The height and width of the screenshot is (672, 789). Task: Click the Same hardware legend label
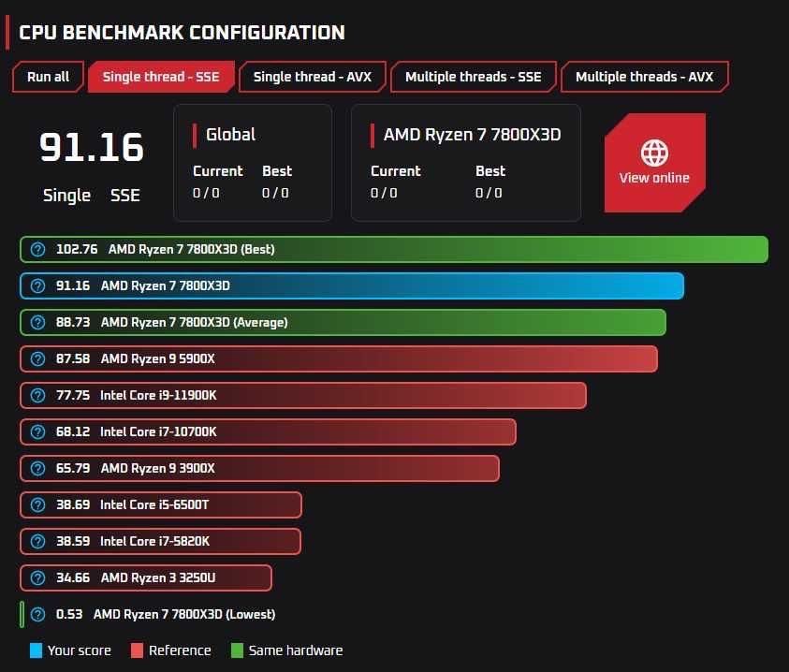(296, 650)
